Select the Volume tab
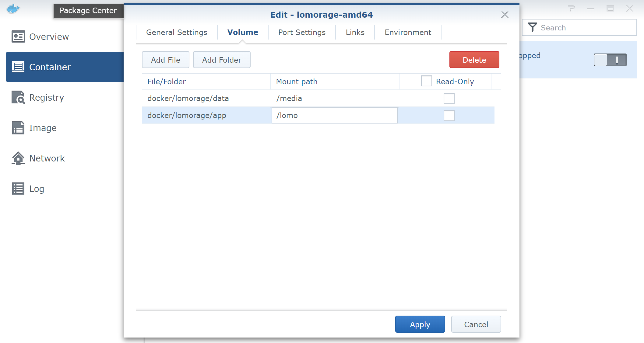 point(243,32)
